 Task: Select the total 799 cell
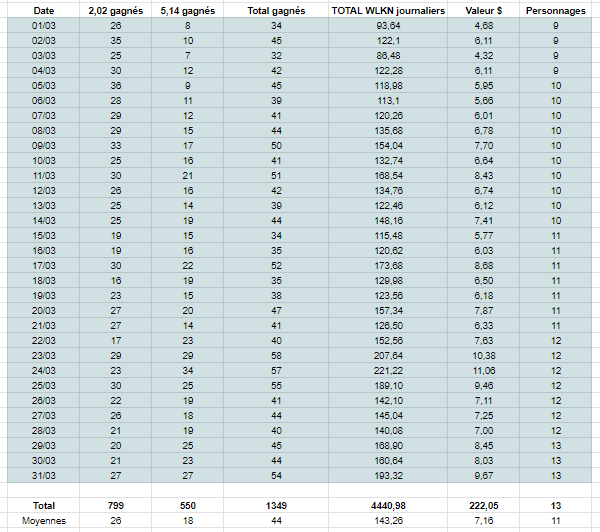[116, 506]
